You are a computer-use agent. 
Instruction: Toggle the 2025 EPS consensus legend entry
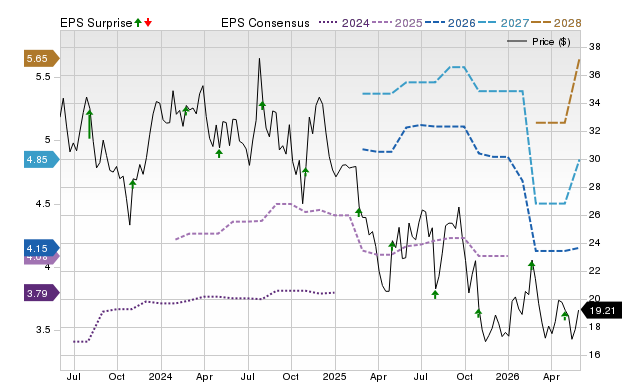(x=397, y=23)
